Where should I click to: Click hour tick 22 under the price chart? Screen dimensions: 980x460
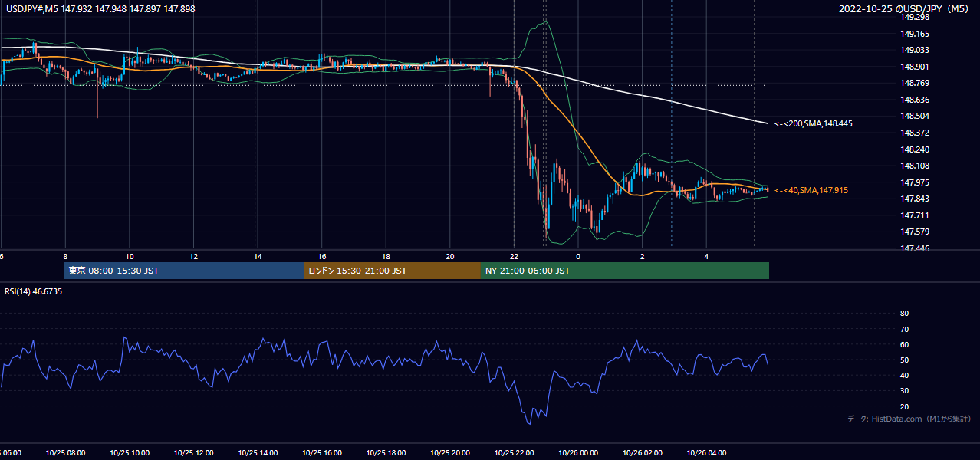point(515,257)
